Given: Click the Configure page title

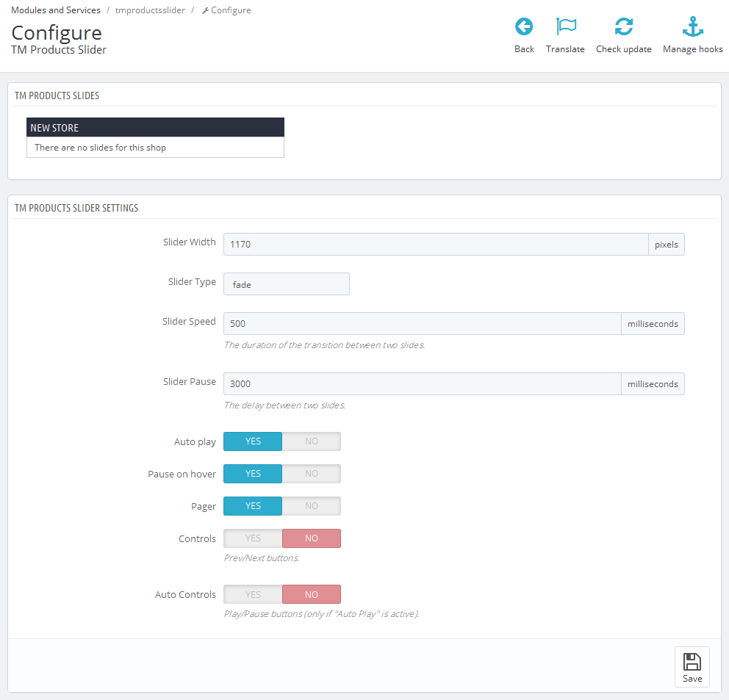Looking at the screenshot, I should (x=57, y=33).
